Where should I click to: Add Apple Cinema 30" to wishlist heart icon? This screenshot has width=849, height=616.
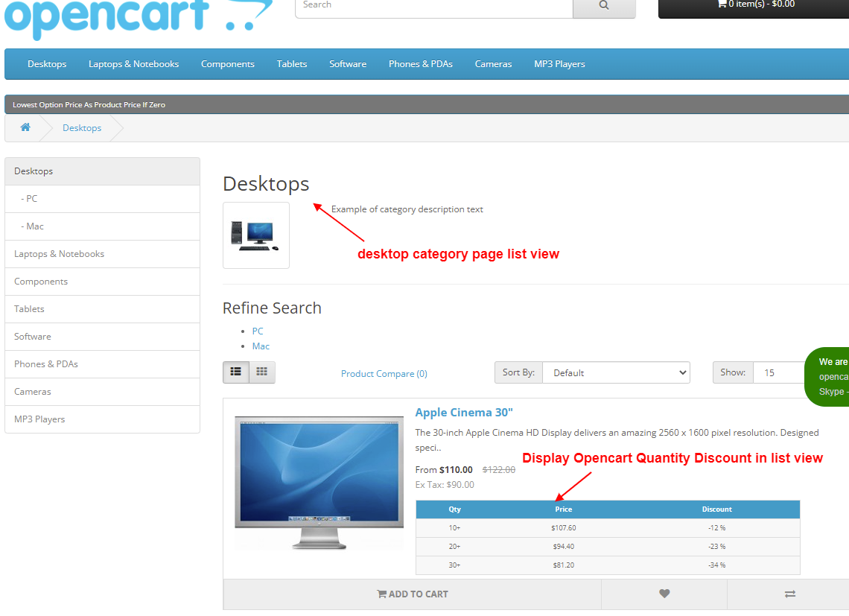click(x=664, y=594)
